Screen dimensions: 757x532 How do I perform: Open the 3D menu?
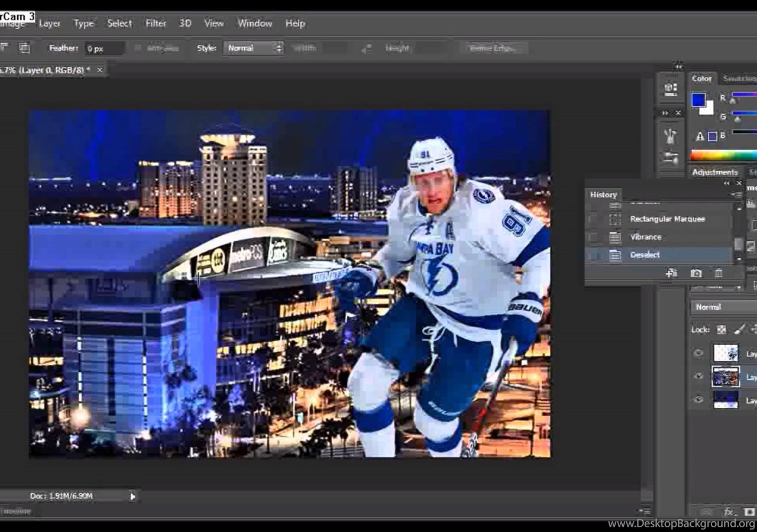pos(185,24)
